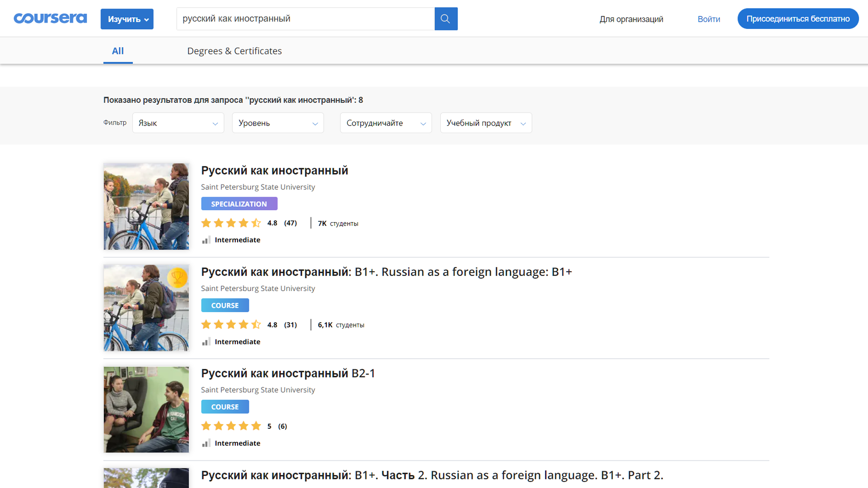This screenshot has width=868, height=488.
Task: Click the COURSE badge on B1+ course
Action: click(x=225, y=305)
